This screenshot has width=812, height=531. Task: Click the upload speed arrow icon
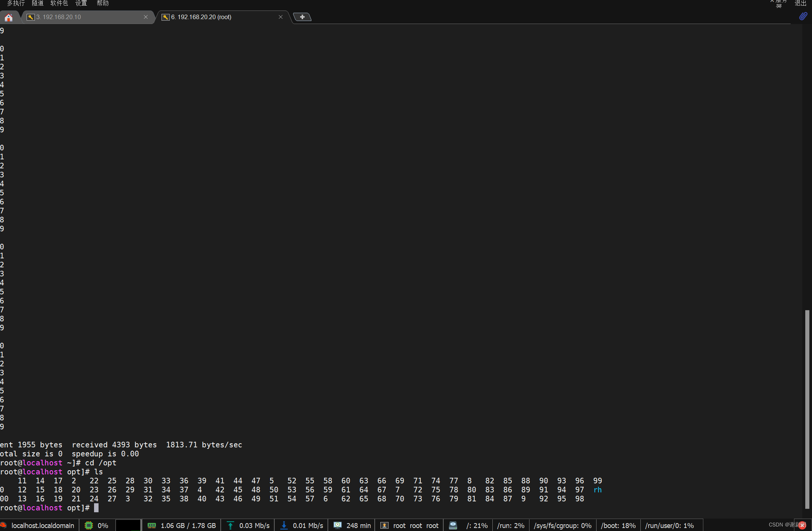230,525
